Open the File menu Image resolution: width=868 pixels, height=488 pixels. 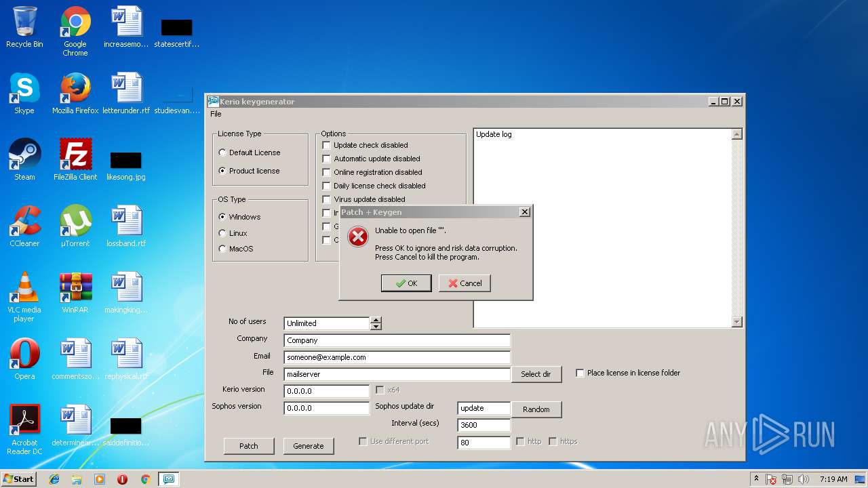pos(216,114)
